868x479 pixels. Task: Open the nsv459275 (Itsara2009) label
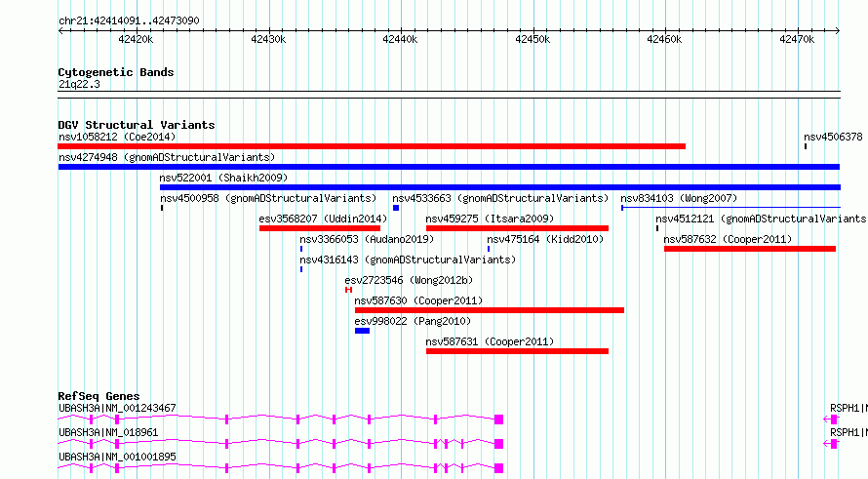(x=490, y=219)
